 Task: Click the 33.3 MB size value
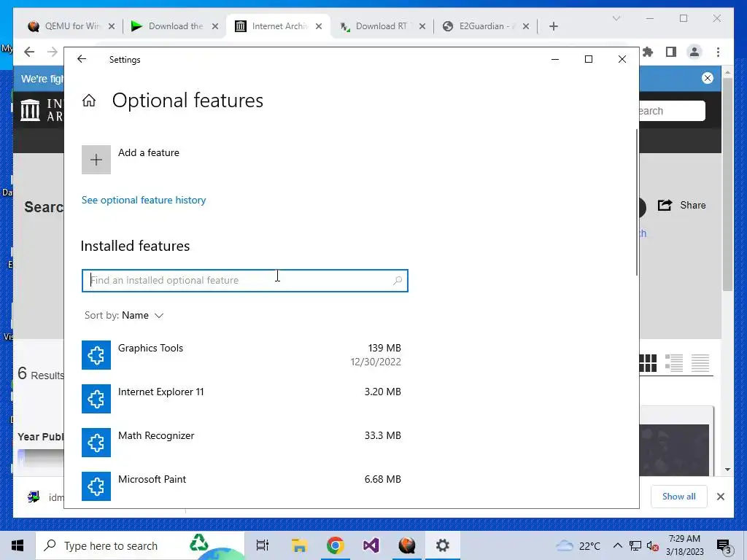tap(382, 436)
